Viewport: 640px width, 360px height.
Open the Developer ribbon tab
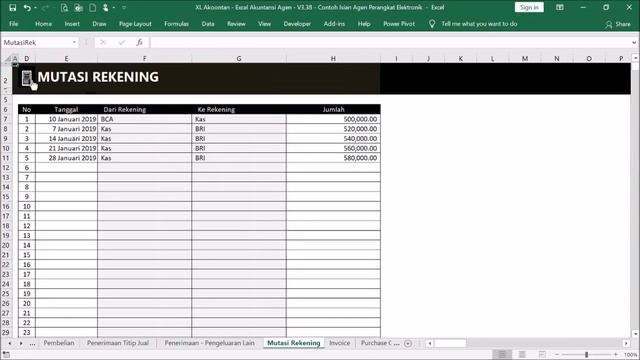[x=297, y=24]
